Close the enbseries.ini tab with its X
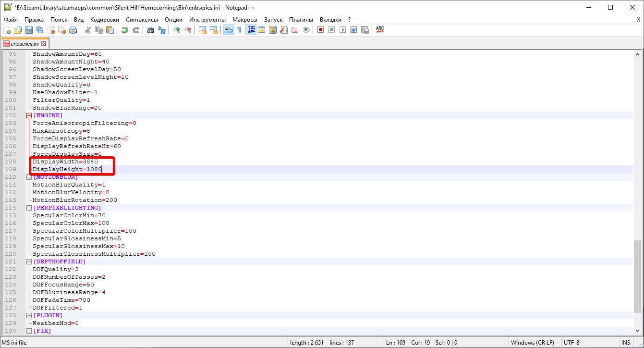Viewport: 644px width, 348px height. [43, 43]
